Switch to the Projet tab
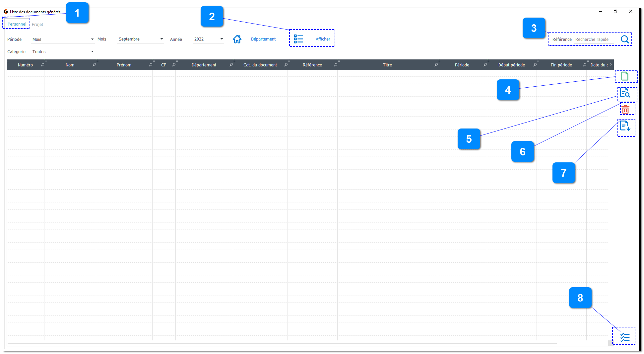 click(x=37, y=25)
